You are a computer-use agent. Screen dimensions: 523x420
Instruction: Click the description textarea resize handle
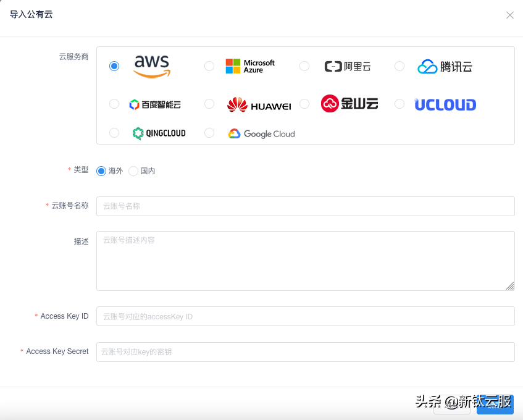pos(510,286)
